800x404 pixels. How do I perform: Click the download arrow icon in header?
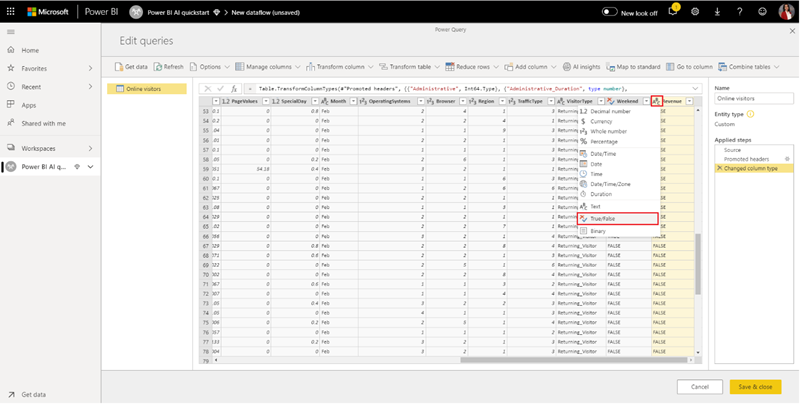tap(719, 11)
